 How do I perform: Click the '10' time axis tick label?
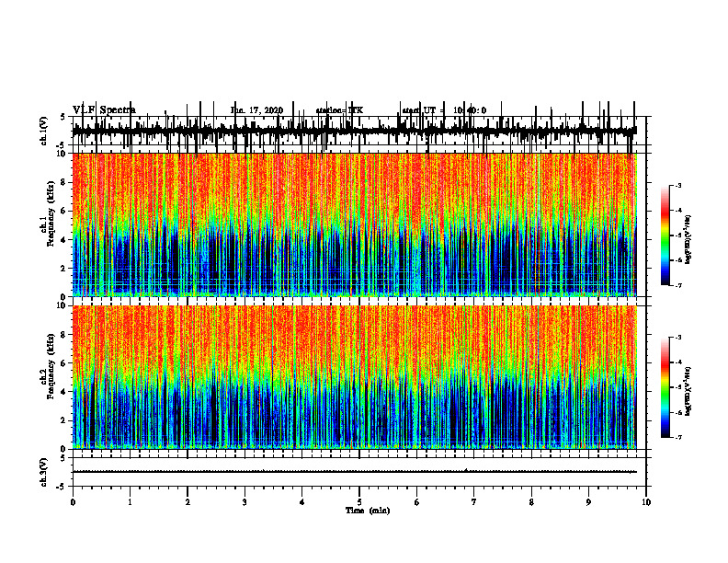point(646,502)
